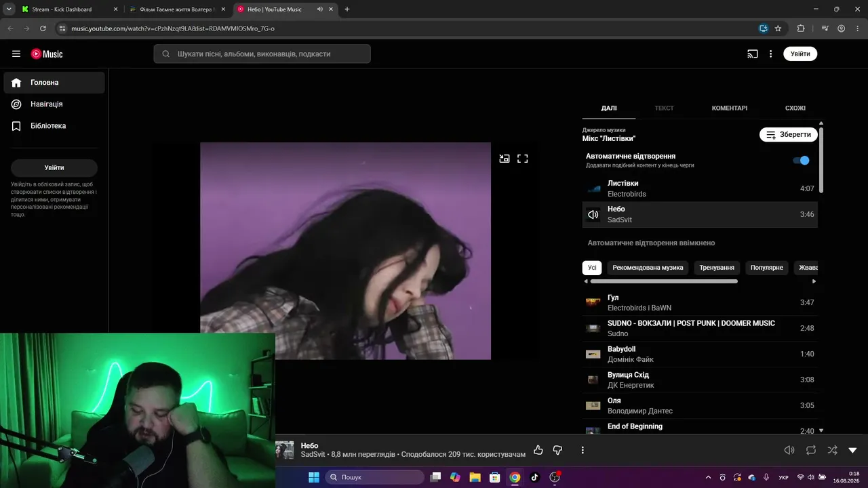The image size is (868, 488).
Task: Switch to the ТЕКСТ tab
Action: click(664, 108)
